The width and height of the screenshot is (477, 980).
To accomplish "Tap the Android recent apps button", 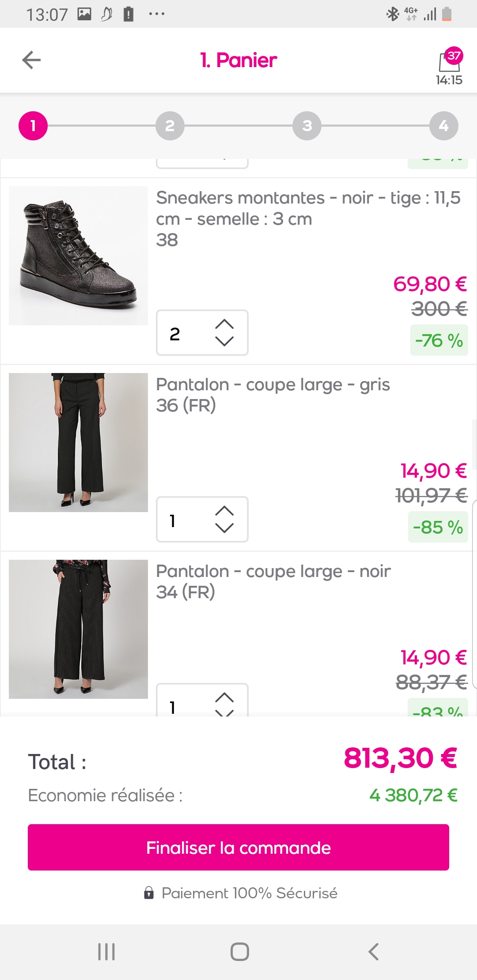I will click(106, 951).
